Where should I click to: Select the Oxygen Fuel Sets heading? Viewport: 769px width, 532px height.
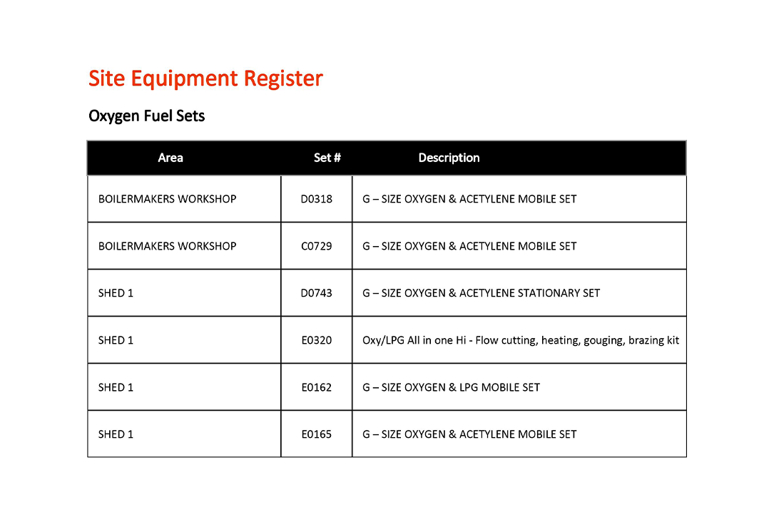click(147, 116)
